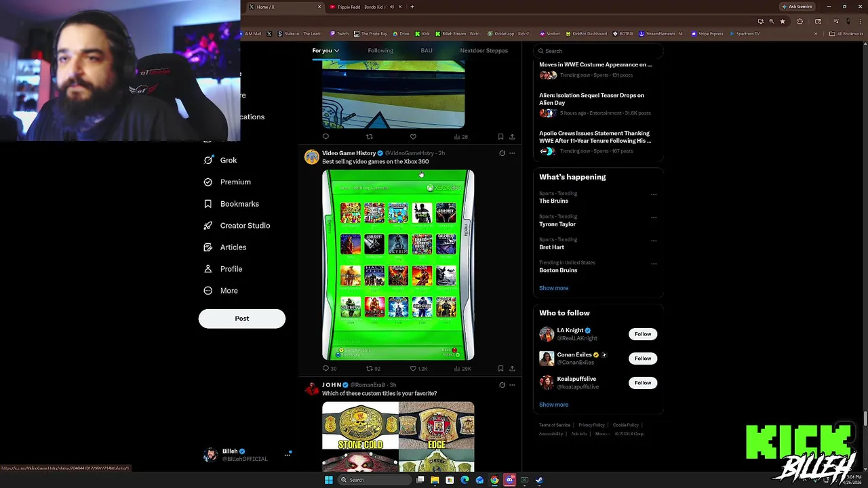The height and width of the screenshot is (488, 868).
Task: Click the X search field
Action: click(x=597, y=51)
